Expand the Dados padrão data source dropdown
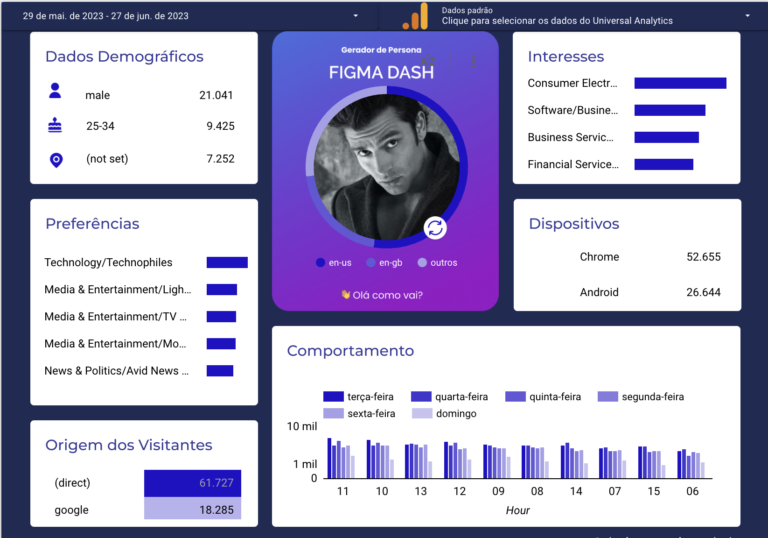 pos(747,16)
